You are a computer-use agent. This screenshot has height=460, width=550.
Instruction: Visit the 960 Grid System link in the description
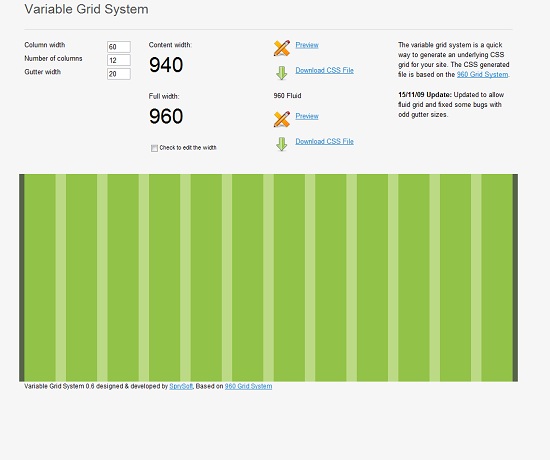[x=482, y=74]
